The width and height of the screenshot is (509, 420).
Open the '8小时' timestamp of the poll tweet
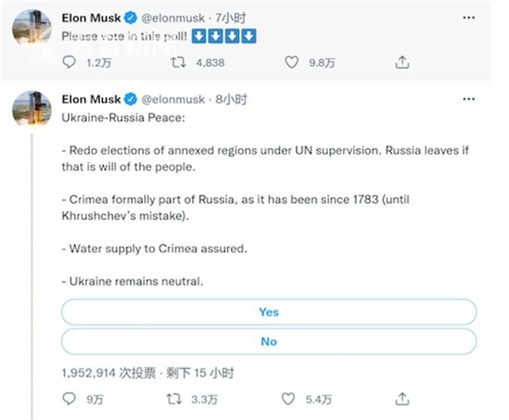(x=231, y=99)
